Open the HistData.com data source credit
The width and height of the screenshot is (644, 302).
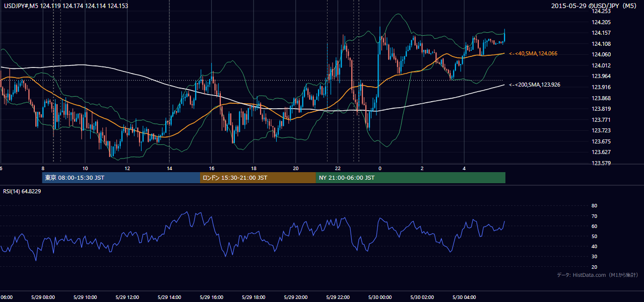click(x=598, y=275)
